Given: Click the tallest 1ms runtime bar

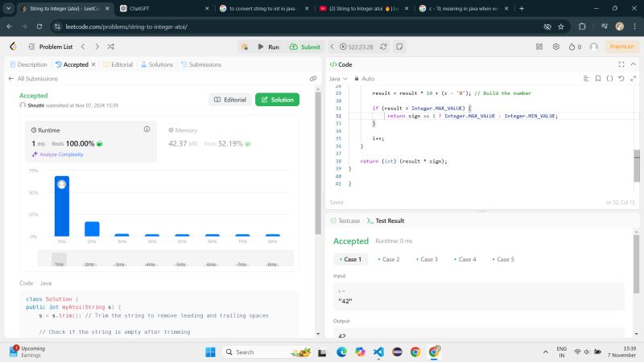Looking at the screenshot, I should point(62,206).
